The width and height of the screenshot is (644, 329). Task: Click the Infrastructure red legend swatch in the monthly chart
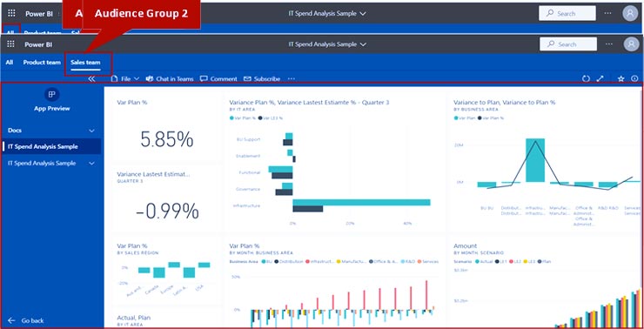click(307, 261)
